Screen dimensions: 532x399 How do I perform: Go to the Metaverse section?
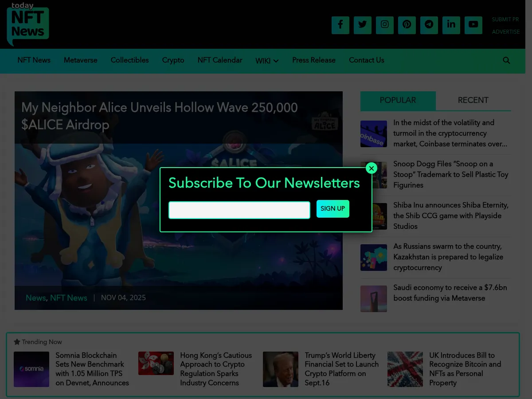(x=80, y=60)
